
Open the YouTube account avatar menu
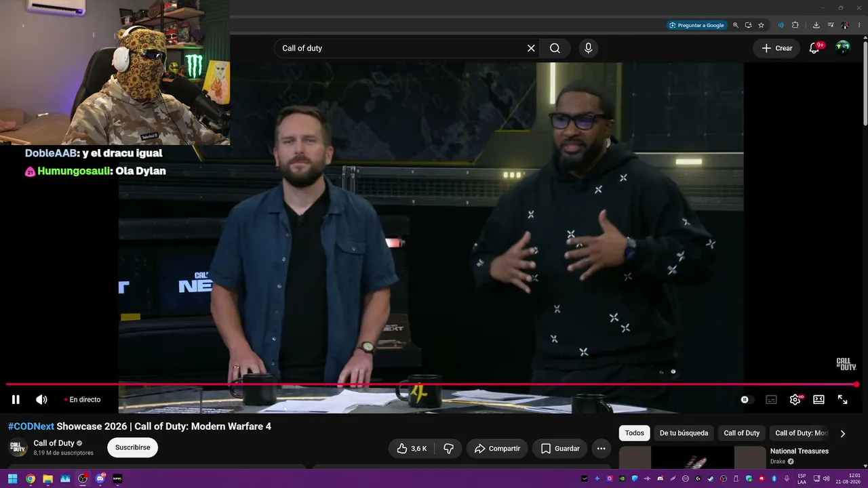pos(843,47)
